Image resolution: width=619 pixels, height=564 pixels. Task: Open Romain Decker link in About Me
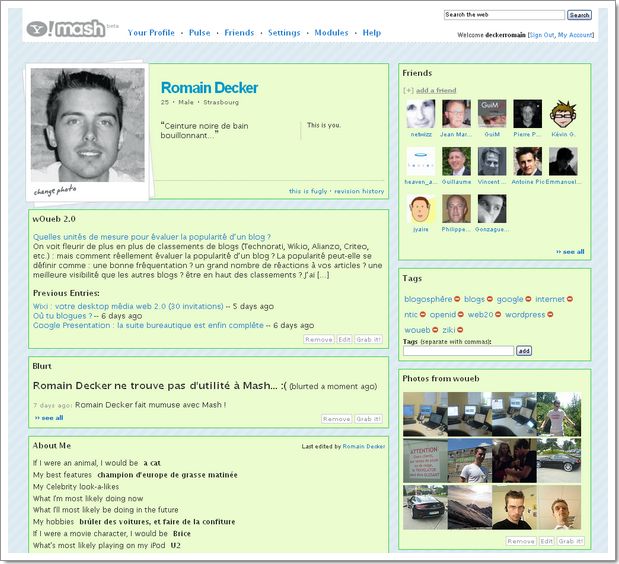364,446
